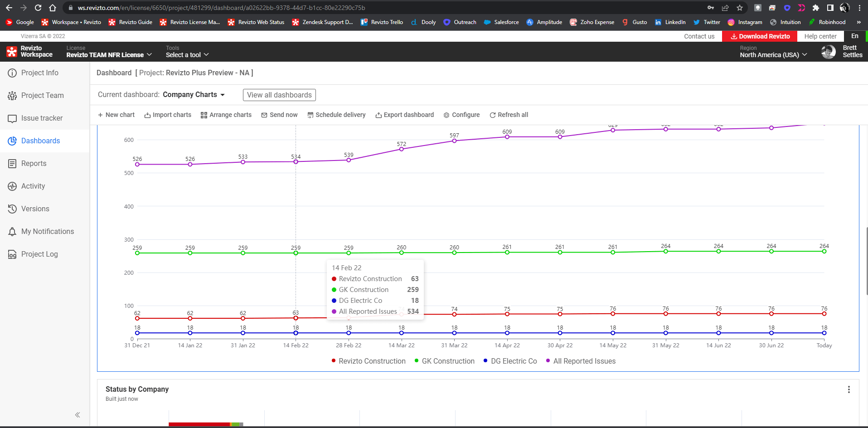
Task: Collapse the sidebar with double chevron
Action: tap(78, 415)
